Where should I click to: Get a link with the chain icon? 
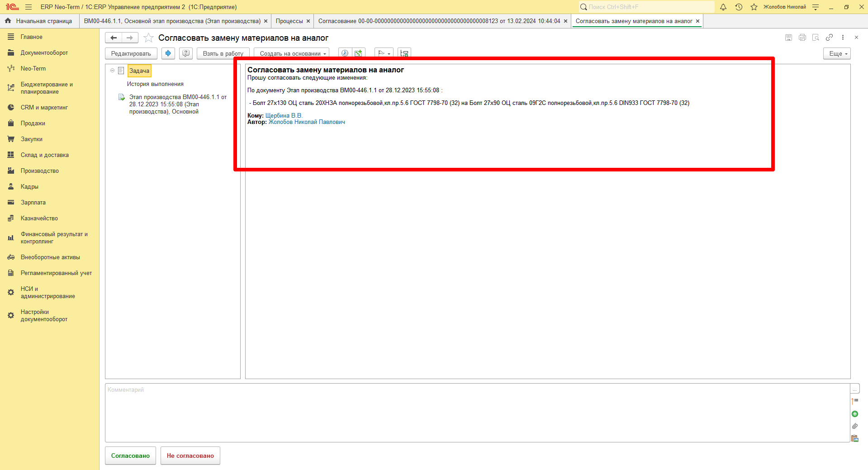(x=829, y=38)
